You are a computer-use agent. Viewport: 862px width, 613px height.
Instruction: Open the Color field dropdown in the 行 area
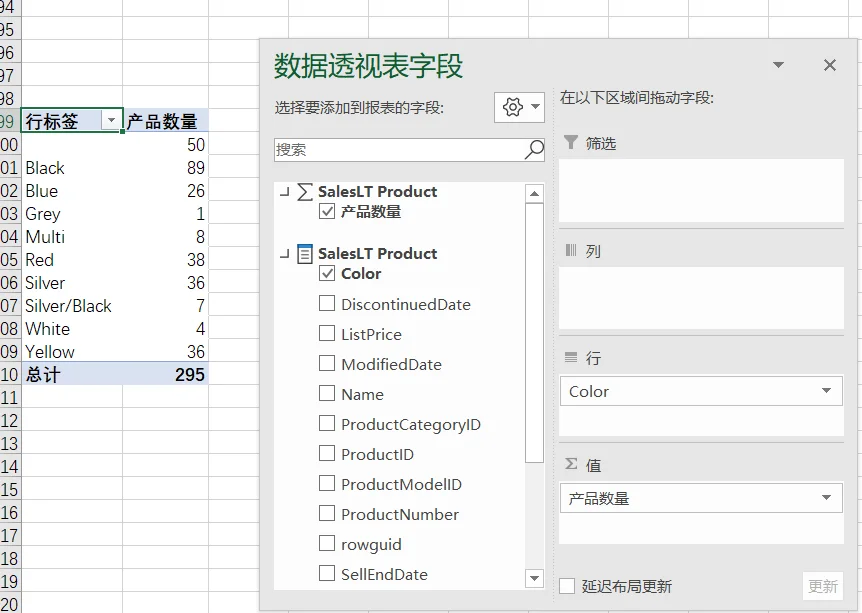(826, 391)
